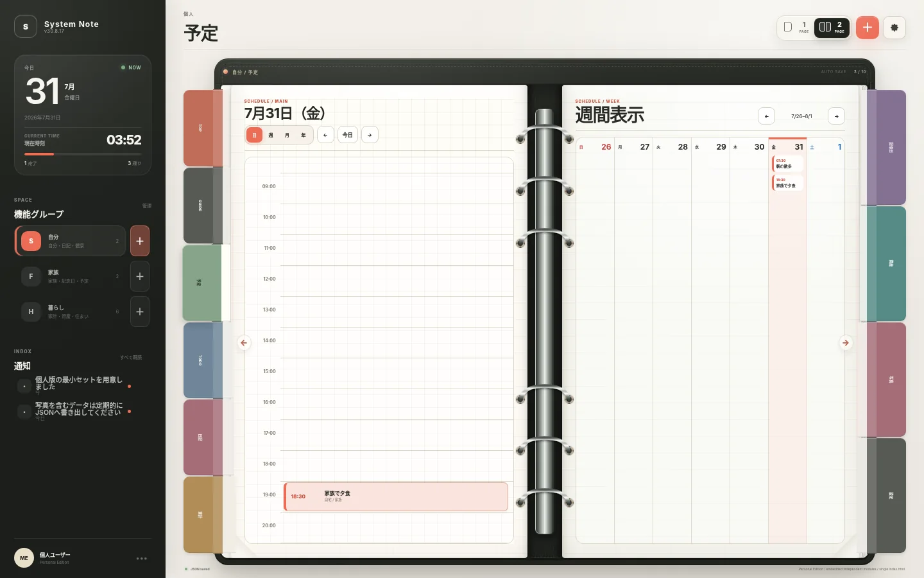Add item to 家族 group with plus
This screenshot has height=578, width=924.
(x=140, y=276)
